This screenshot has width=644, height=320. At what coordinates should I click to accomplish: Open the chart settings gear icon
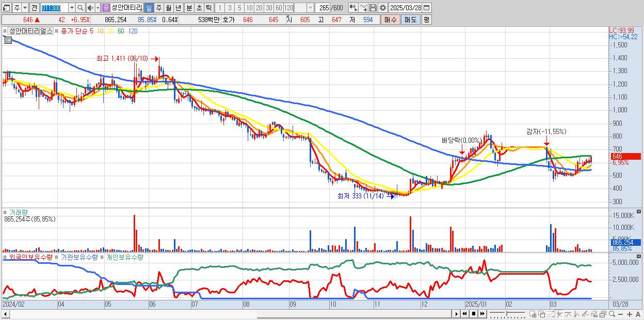[382, 8]
